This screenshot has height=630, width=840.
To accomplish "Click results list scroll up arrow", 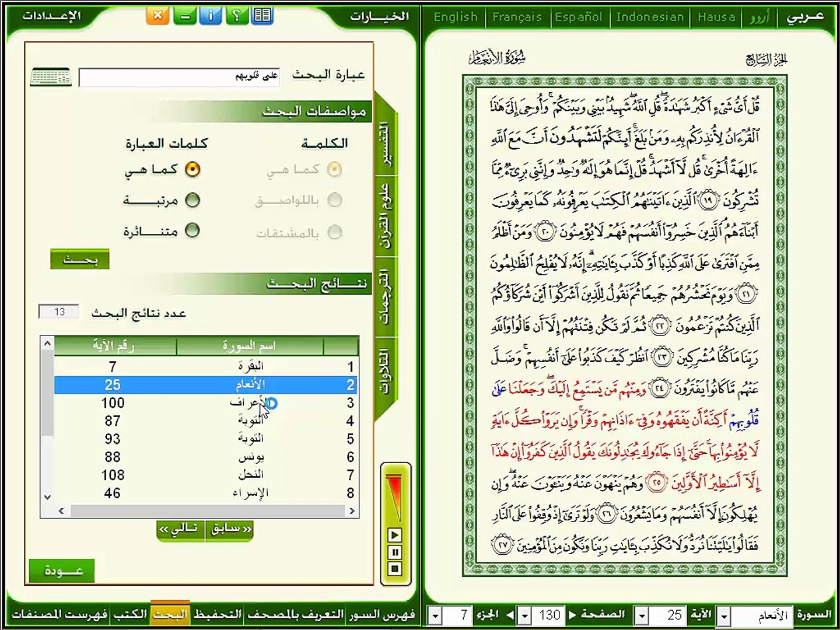I will coord(47,343).
